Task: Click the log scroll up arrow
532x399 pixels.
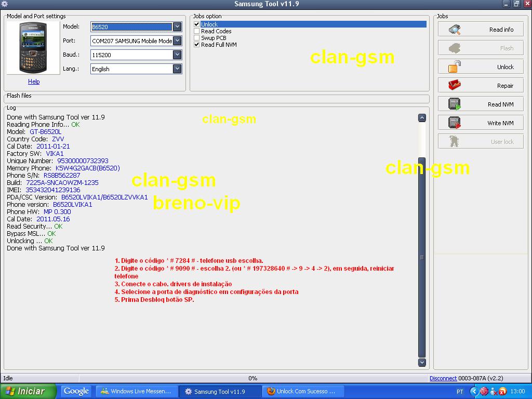Action: (x=422, y=118)
